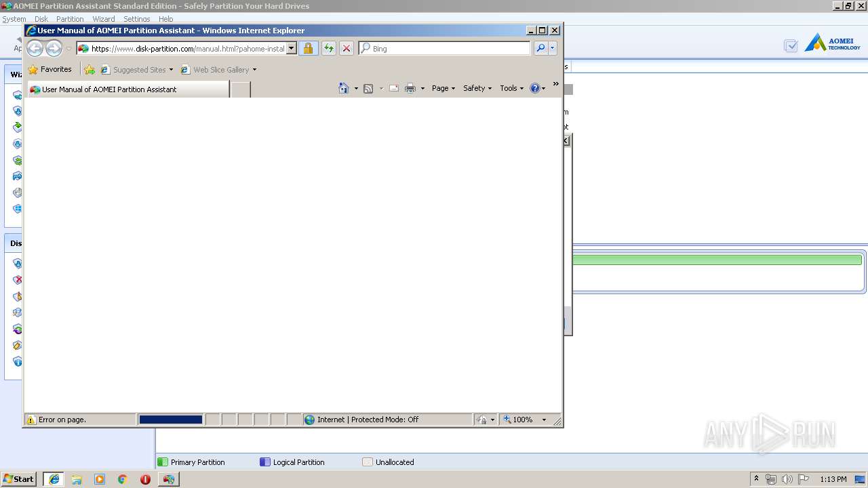Click the disk-partition.com address bar

[182, 49]
